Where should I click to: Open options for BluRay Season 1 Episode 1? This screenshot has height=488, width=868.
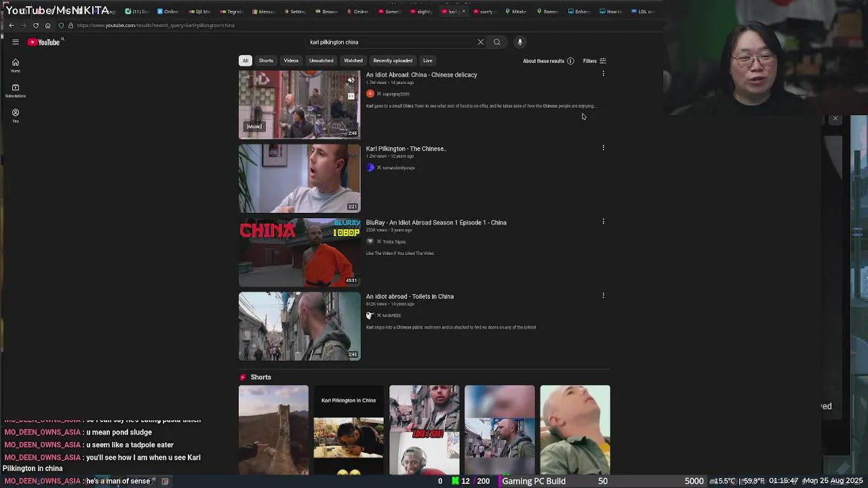click(x=603, y=222)
